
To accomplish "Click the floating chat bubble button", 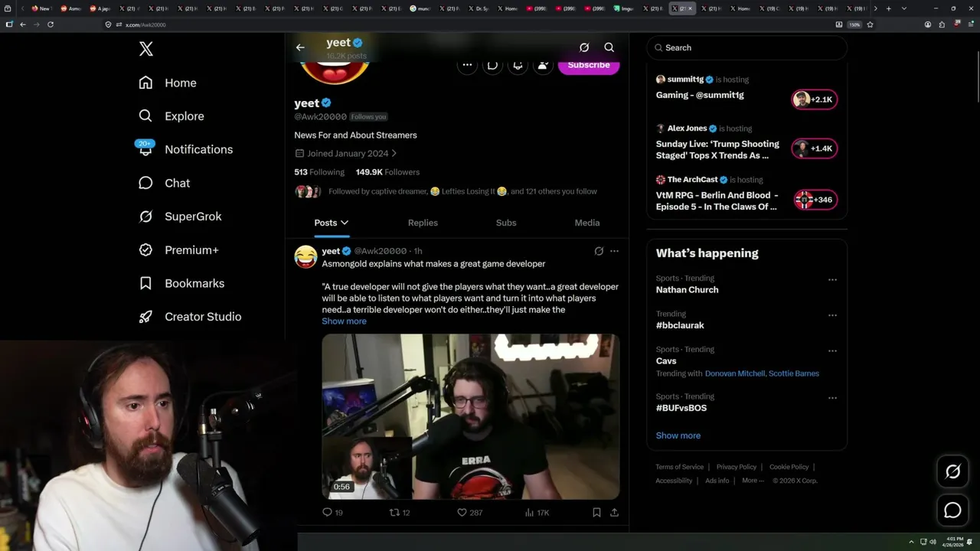I will click(952, 510).
